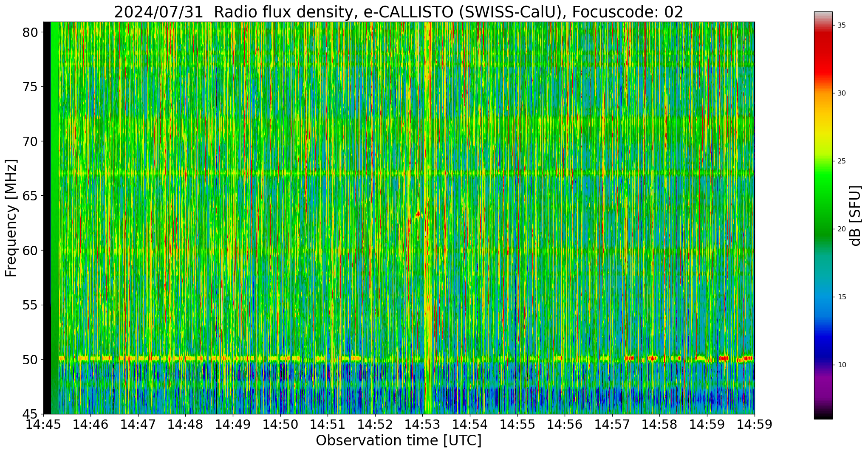Click the faint horizontal line at 67 MHz

point(407,174)
